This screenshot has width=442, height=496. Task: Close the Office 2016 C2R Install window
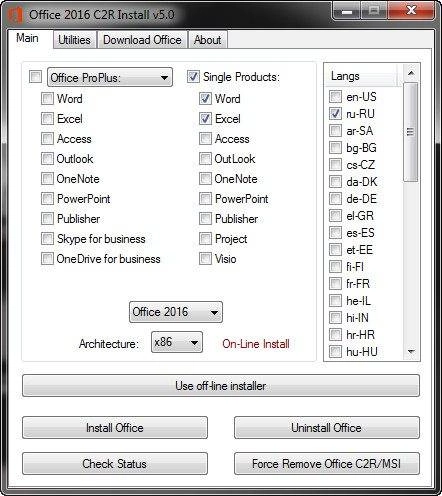(x=411, y=11)
